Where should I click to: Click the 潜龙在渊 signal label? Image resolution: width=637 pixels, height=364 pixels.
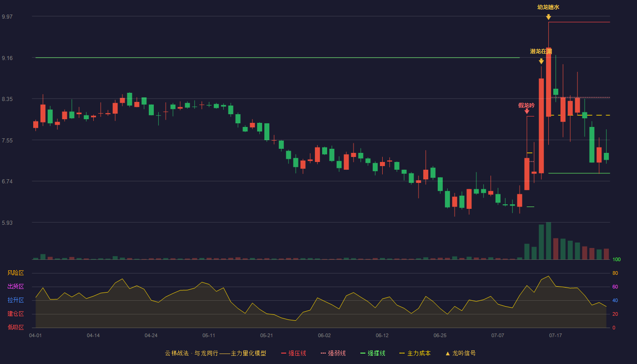(x=541, y=51)
